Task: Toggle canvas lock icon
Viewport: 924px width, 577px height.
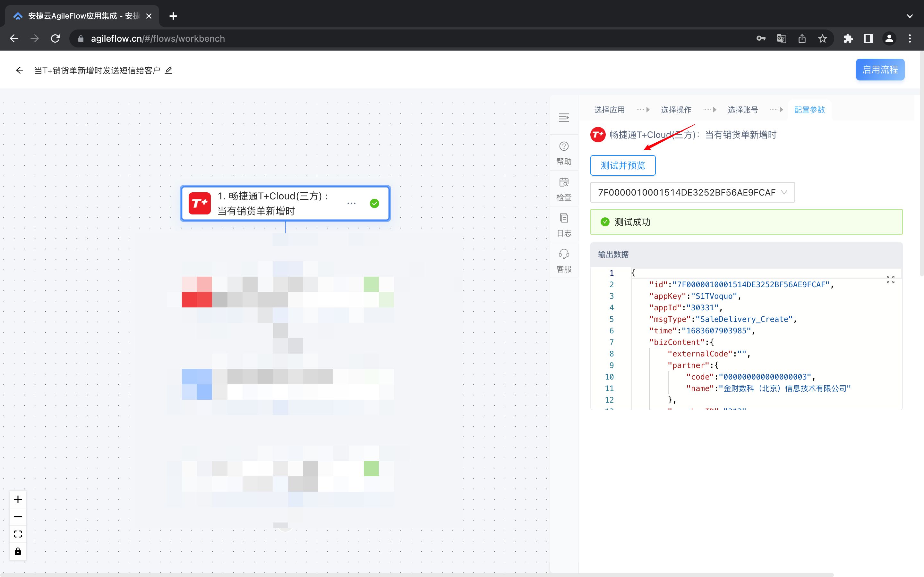Action: pyautogui.click(x=18, y=551)
